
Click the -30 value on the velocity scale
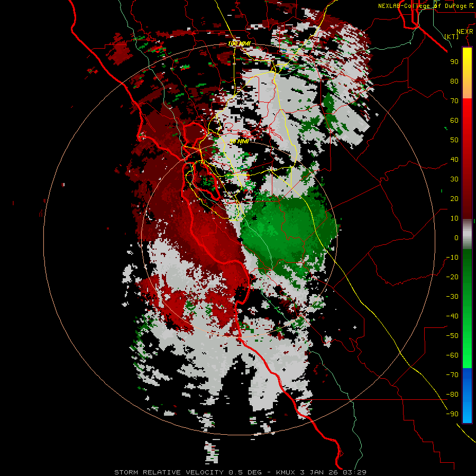(x=452, y=297)
